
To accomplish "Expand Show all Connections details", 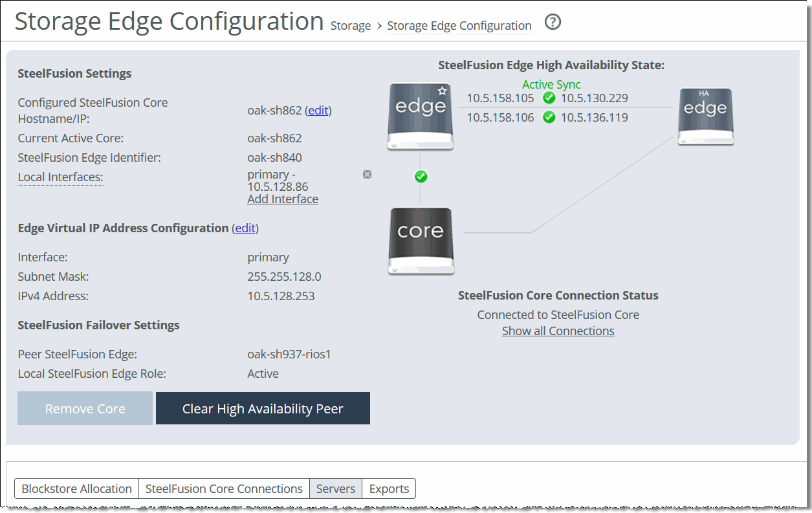I will pyautogui.click(x=558, y=331).
